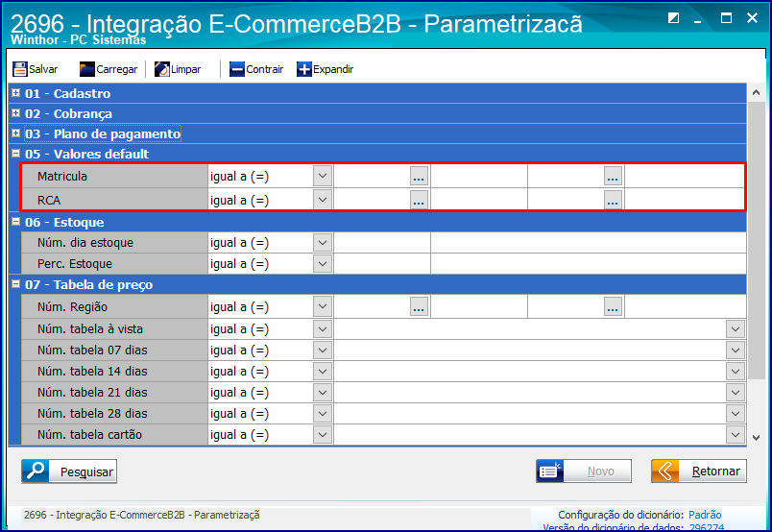The width and height of the screenshot is (772, 532).
Task: Open second lookup button in Matricula row
Action: pyautogui.click(x=613, y=177)
